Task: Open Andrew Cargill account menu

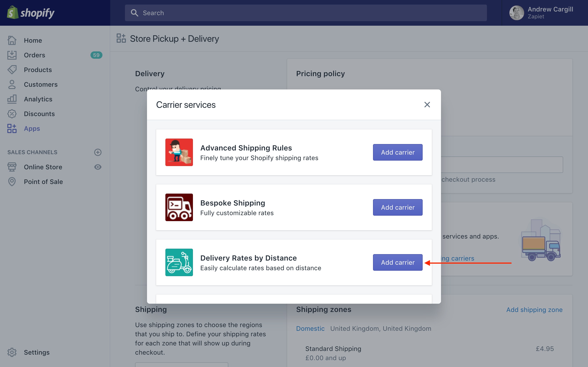Action: pyautogui.click(x=544, y=13)
